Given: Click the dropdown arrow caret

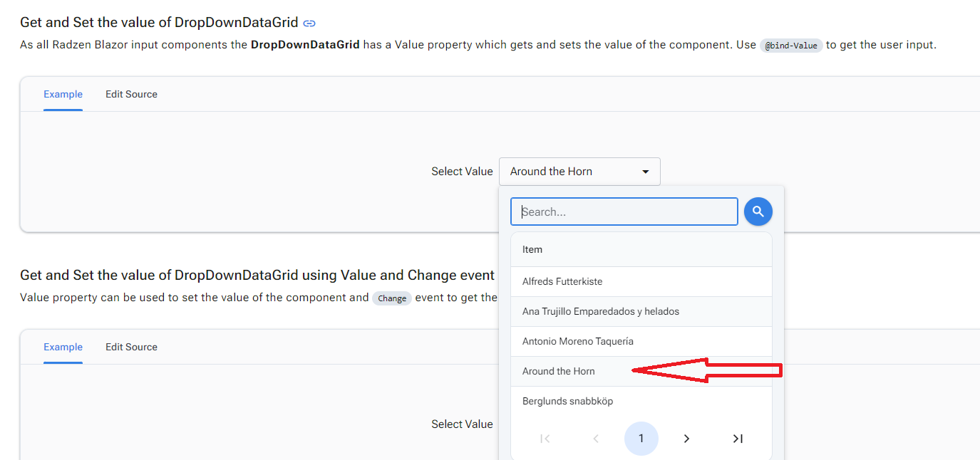Looking at the screenshot, I should click(646, 172).
